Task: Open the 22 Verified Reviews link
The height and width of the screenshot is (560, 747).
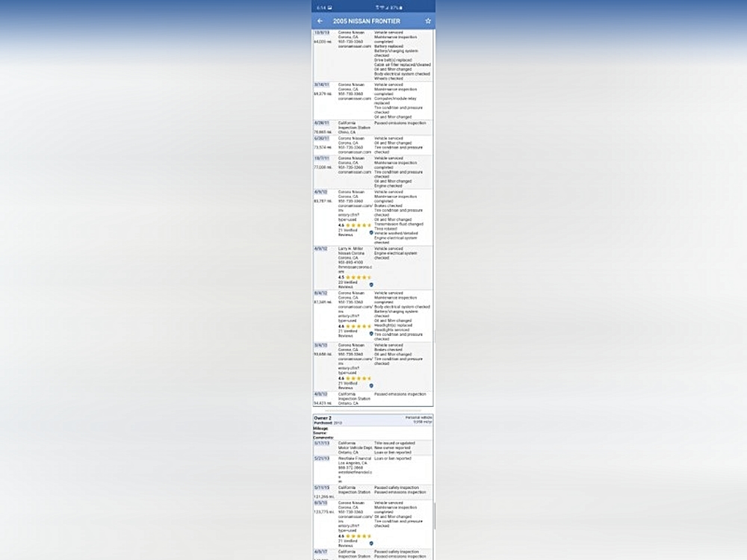Action: 348,284
